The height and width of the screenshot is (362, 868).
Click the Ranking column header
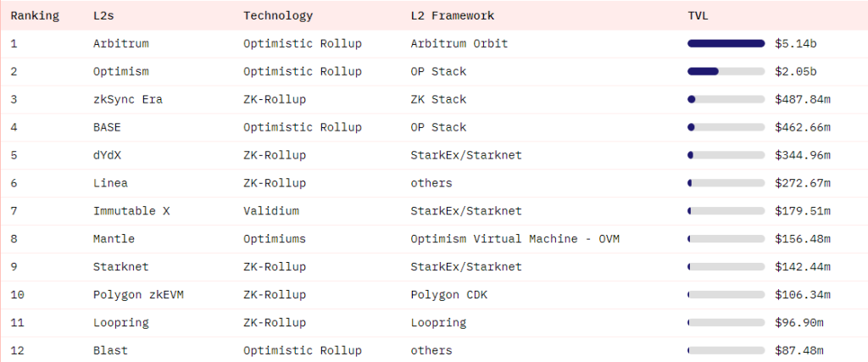pos(34,15)
